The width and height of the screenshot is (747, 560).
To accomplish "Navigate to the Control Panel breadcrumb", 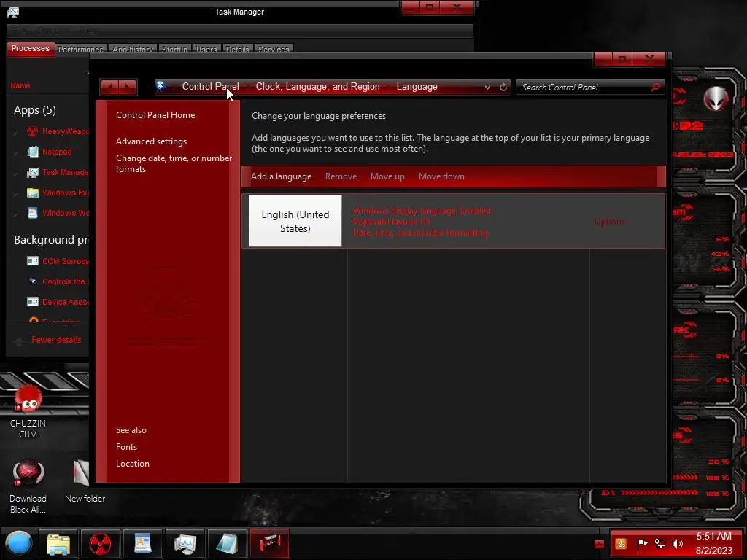I will [211, 87].
